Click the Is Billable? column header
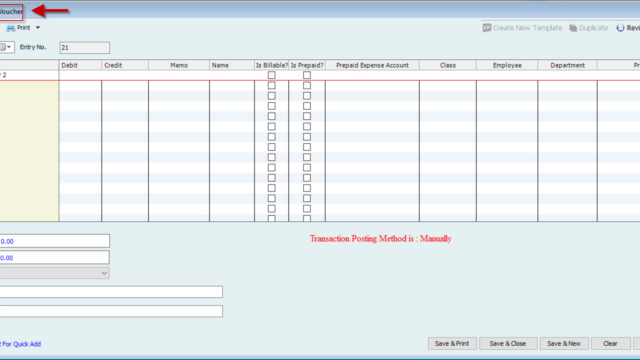This screenshot has width=640, height=360. (x=271, y=65)
